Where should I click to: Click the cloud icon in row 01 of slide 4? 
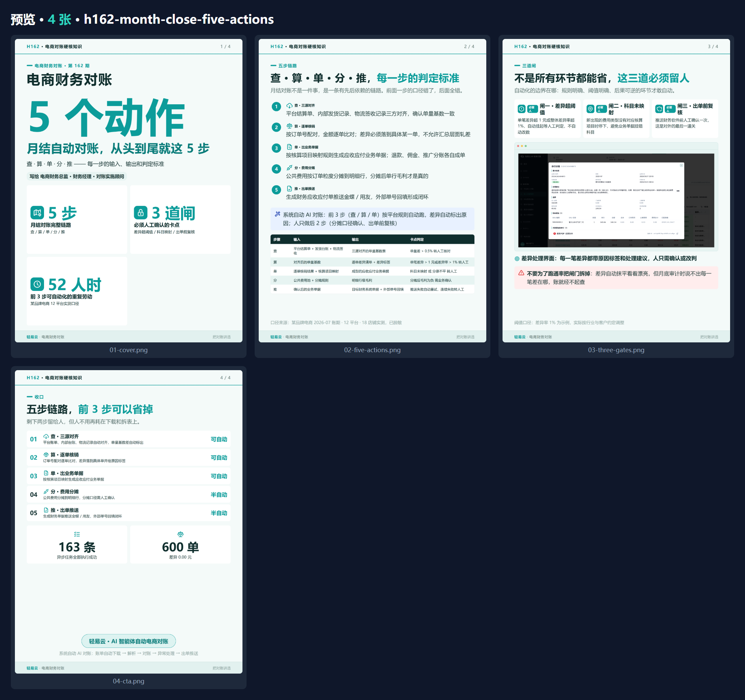click(46, 436)
